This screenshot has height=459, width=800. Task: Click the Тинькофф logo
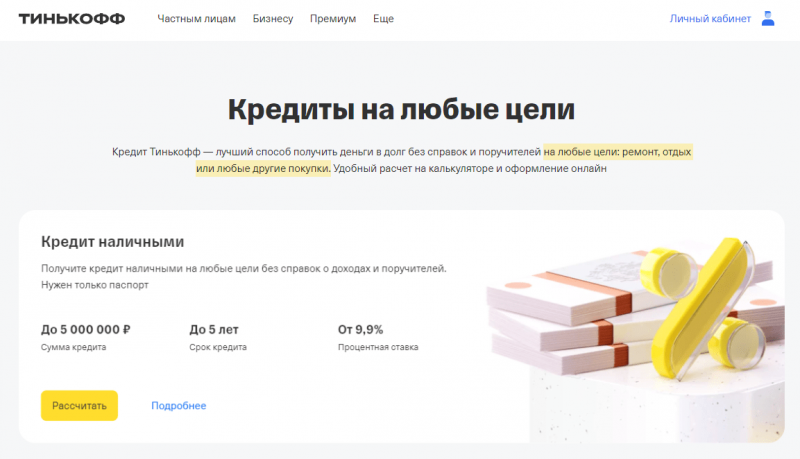point(71,19)
